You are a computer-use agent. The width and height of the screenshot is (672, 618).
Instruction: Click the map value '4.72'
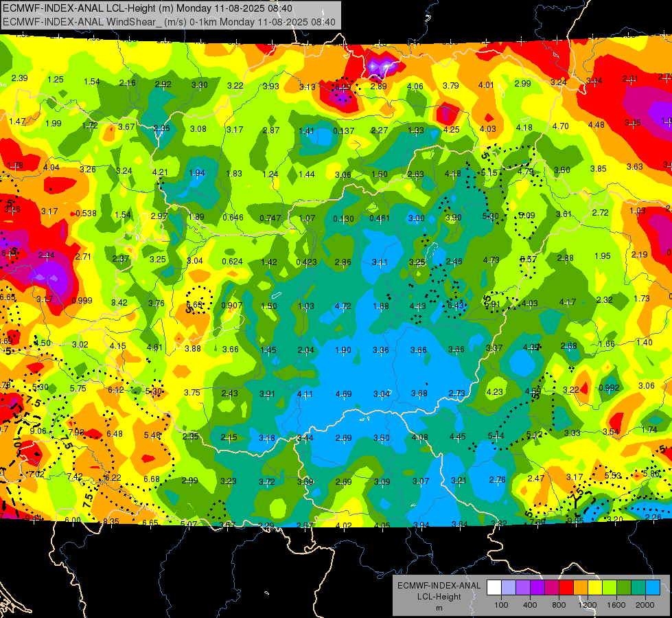coord(343,306)
